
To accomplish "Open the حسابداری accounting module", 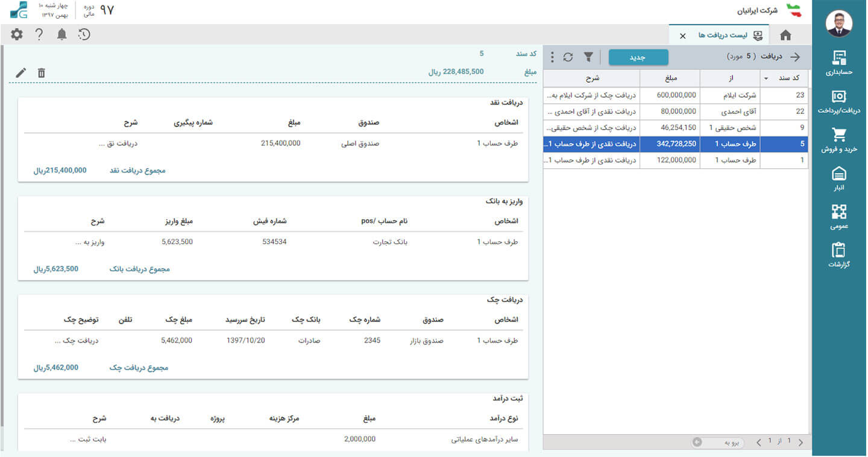I will pos(839,63).
